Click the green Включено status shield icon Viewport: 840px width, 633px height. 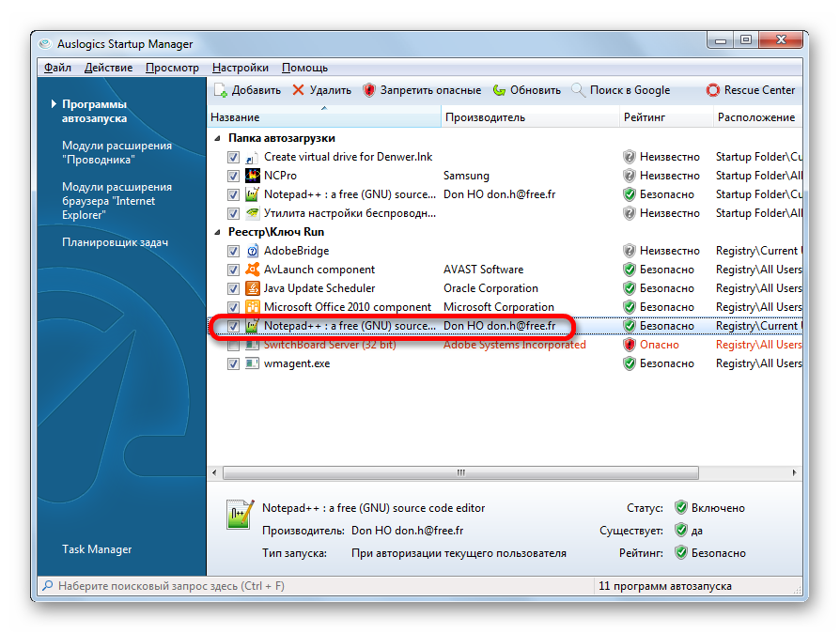pos(681,507)
